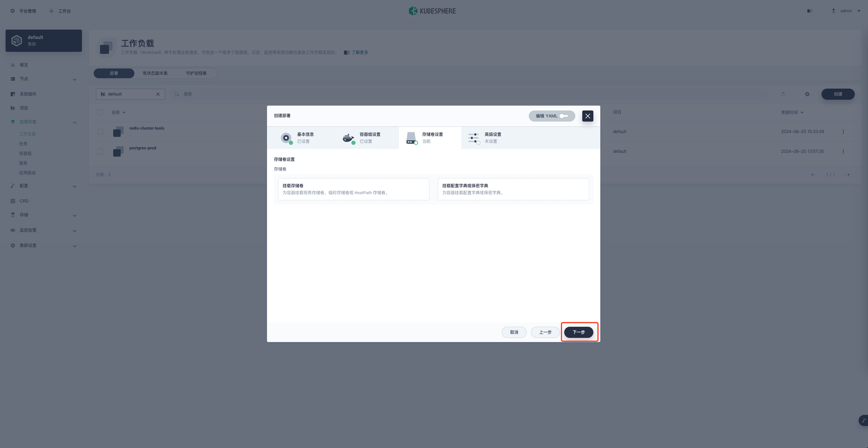Open the postgres-prod deployment
868x448 pixels.
coord(142,148)
